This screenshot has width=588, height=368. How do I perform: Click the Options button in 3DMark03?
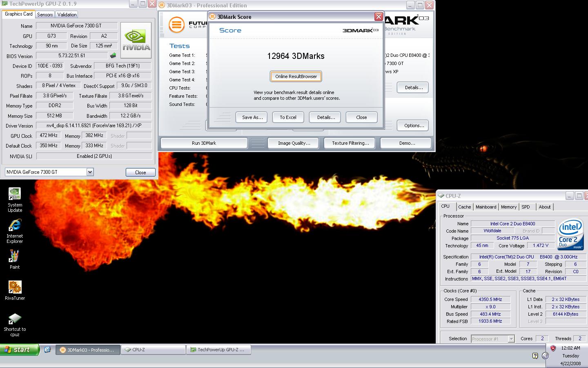[x=414, y=126]
